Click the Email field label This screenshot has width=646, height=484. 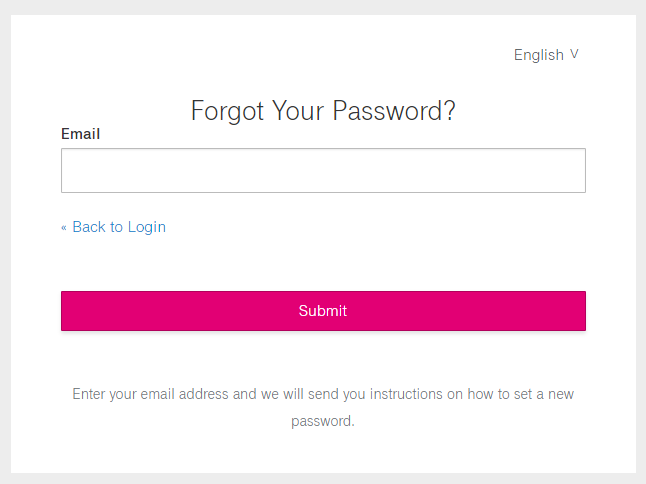(81, 134)
